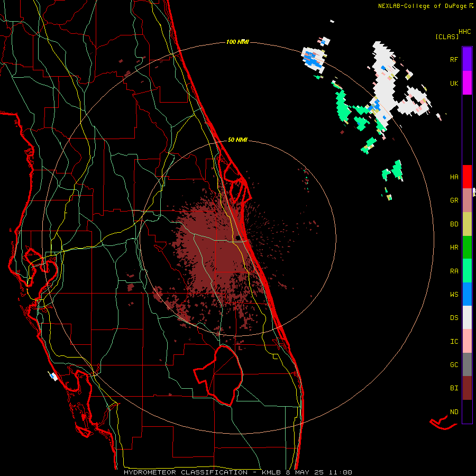Click the HA red legend swatch
The width and height of the screenshot is (476, 476).
tap(467, 177)
